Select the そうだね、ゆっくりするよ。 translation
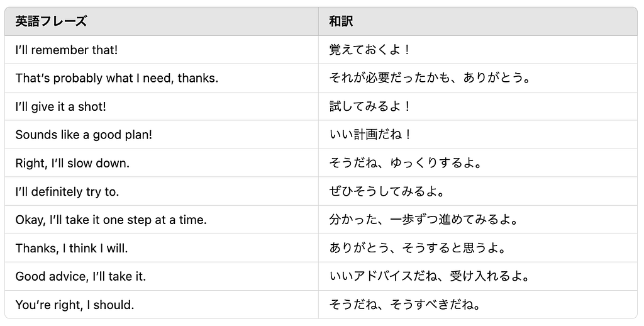This screenshot has height=326, width=644. [x=406, y=164]
